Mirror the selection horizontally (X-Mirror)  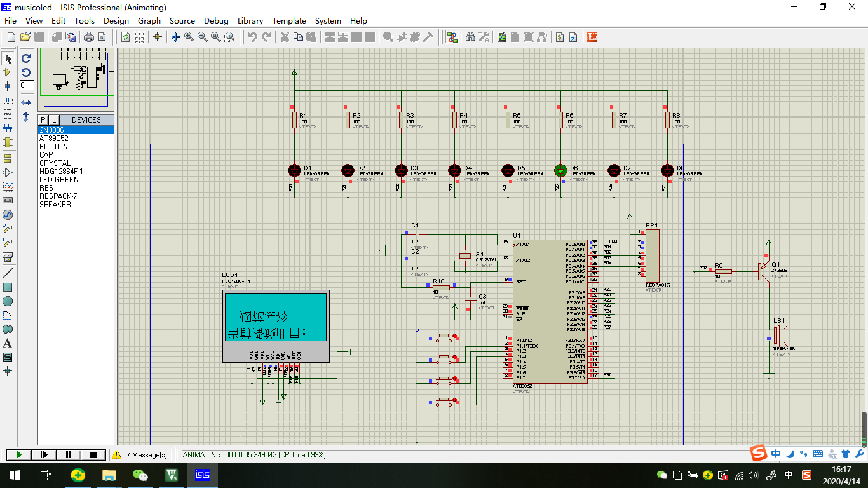click(26, 102)
